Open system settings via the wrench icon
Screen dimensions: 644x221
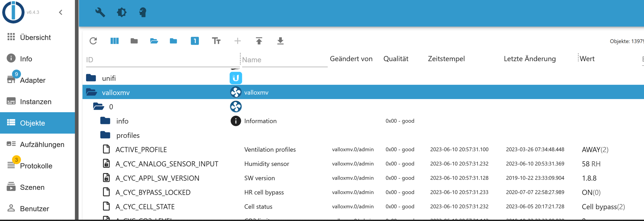coord(100,12)
